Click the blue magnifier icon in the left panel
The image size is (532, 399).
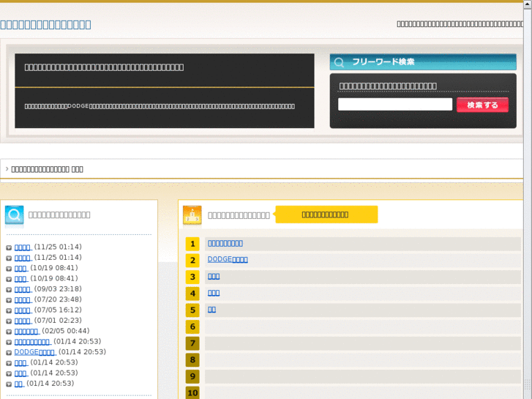click(14, 215)
